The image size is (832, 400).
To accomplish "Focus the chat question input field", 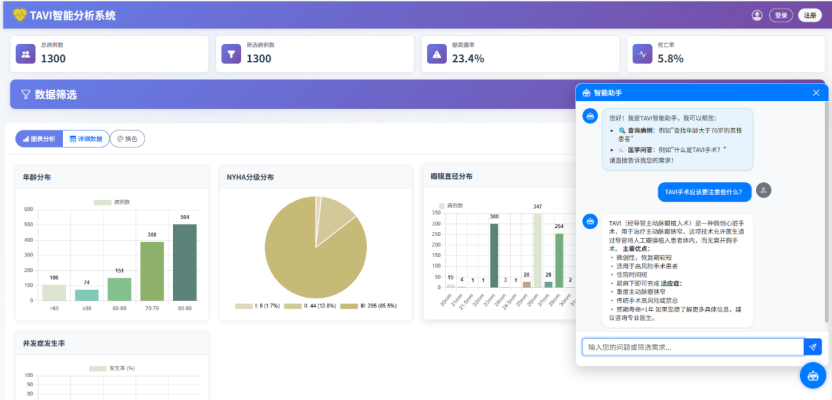I will 692,347.
